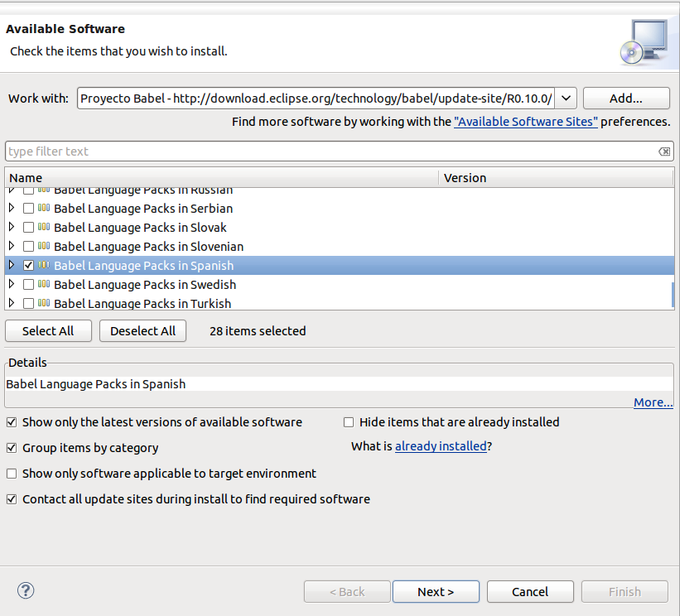Click the Spanish language pack category icon
Image resolution: width=680 pixels, height=616 pixels.
pyautogui.click(x=44, y=266)
